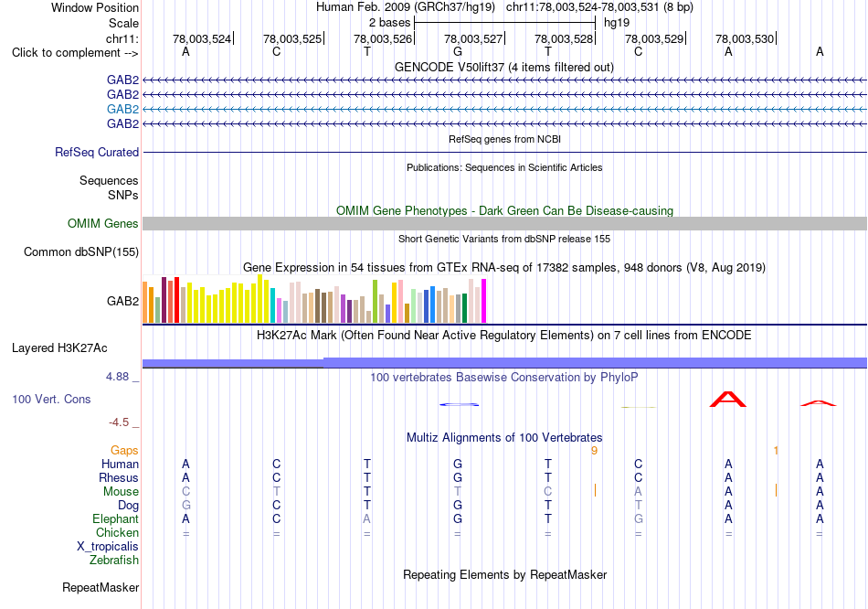Open the OMIM Genes track label
The width and height of the screenshot is (868, 609).
coord(102,223)
